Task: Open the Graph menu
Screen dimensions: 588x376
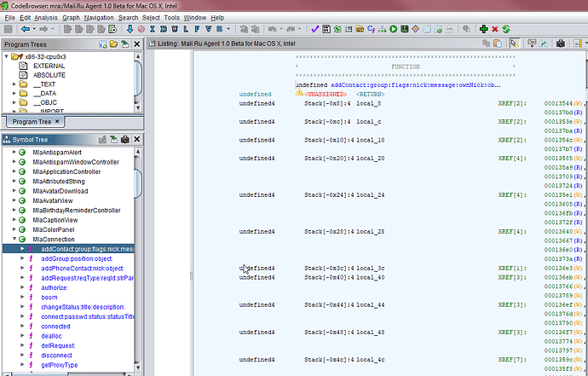Action: click(71, 18)
